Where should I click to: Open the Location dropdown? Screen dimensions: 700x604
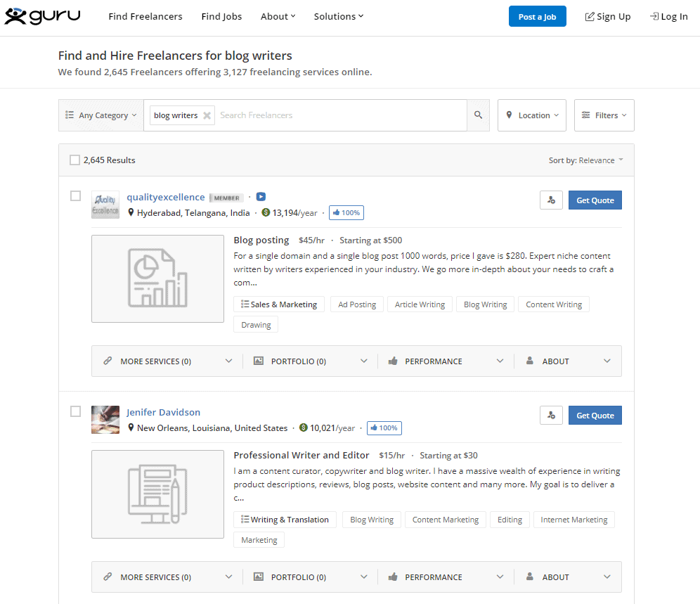[532, 115]
